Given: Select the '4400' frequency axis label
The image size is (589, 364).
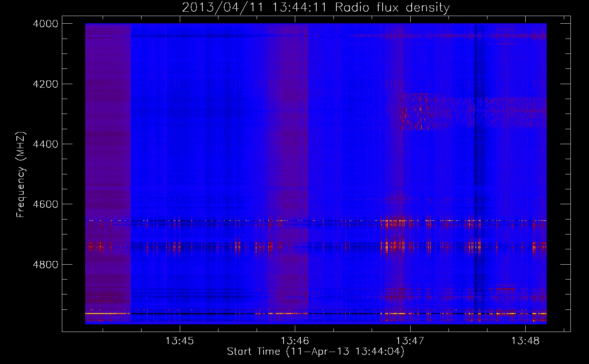Looking at the screenshot, I should 45,144.
